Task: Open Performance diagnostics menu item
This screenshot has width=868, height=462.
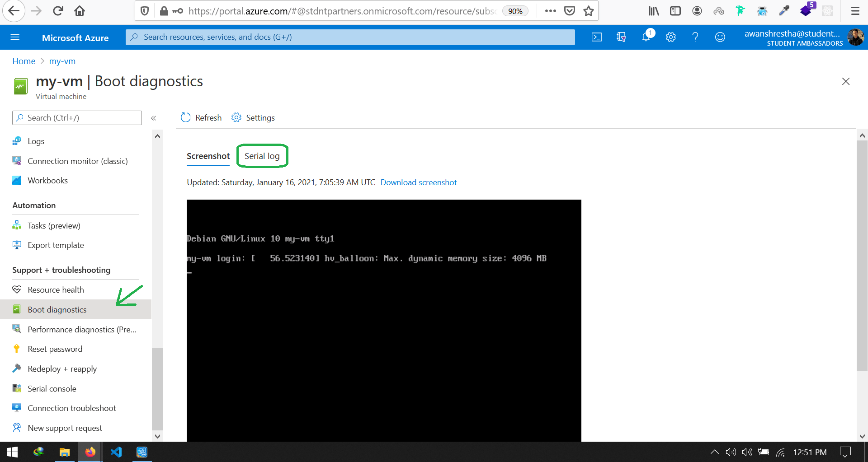Action: (75, 330)
